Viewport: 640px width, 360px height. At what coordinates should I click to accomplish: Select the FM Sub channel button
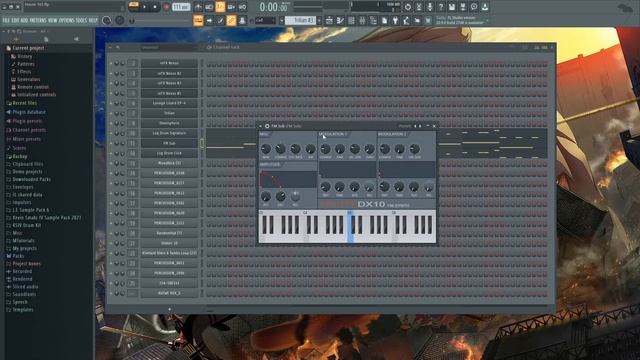[169, 143]
